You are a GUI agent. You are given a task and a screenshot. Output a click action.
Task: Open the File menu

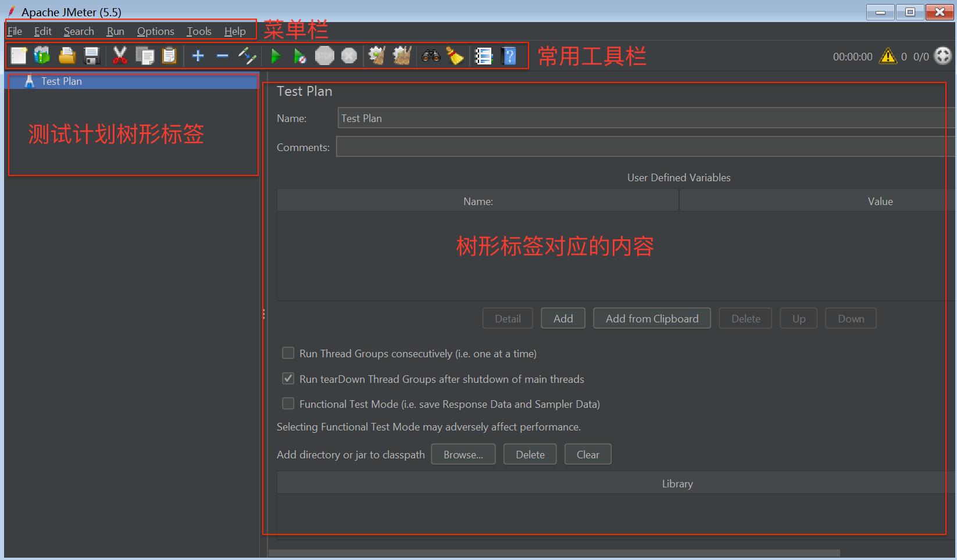pos(15,31)
